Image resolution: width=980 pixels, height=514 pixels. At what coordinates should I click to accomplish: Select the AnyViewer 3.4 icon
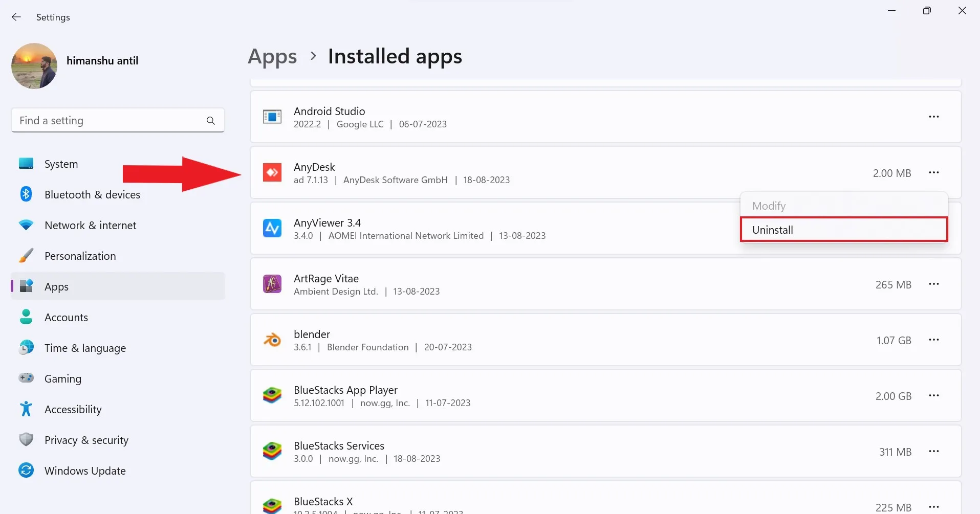pyautogui.click(x=272, y=228)
